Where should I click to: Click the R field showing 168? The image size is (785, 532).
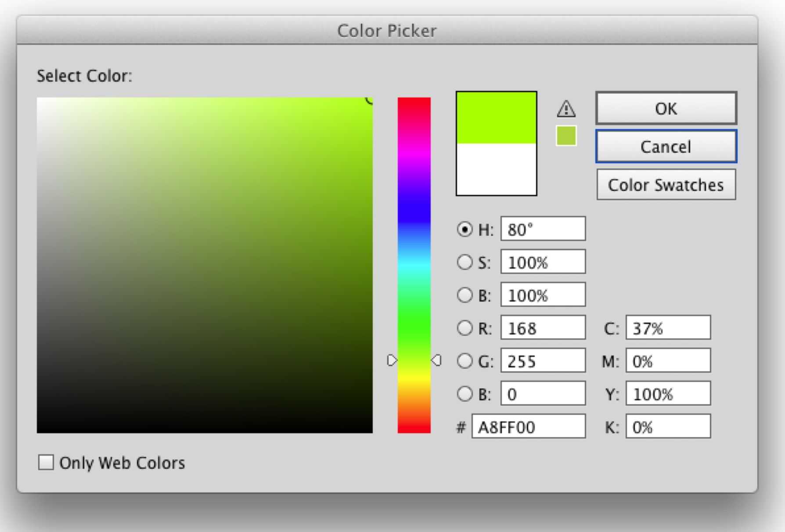(x=543, y=327)
